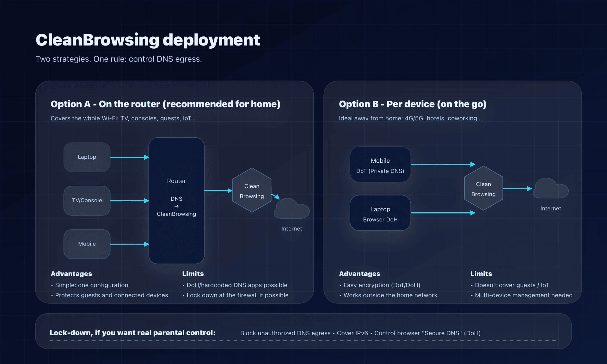The image size is (607, 364).
Task: Expand the Limits section under Option B
Action: (481, 274)
